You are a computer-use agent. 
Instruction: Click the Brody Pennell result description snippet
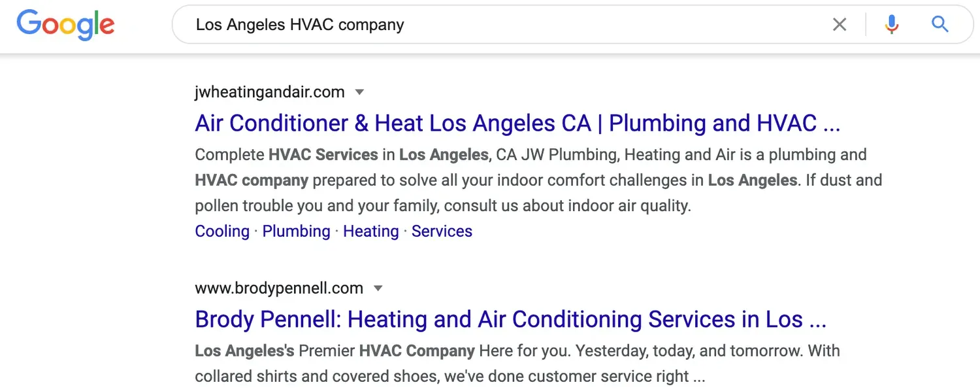pos(516,364)
